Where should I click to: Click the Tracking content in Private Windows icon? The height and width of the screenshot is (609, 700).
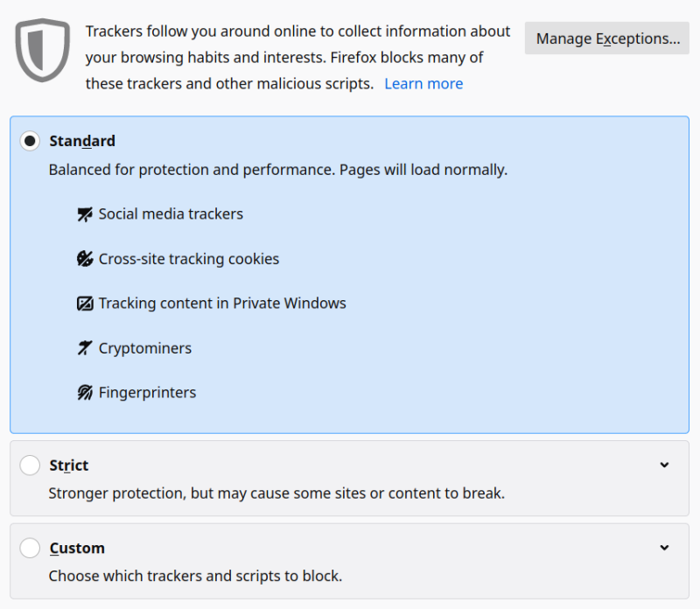click(85, 303)
